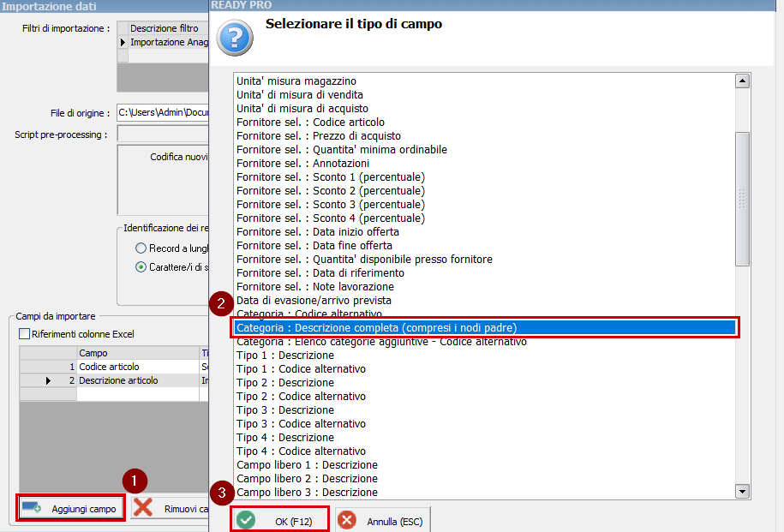
Task: Pick Tipo 1 : Descrizione from list
Action: click(284, 355)
